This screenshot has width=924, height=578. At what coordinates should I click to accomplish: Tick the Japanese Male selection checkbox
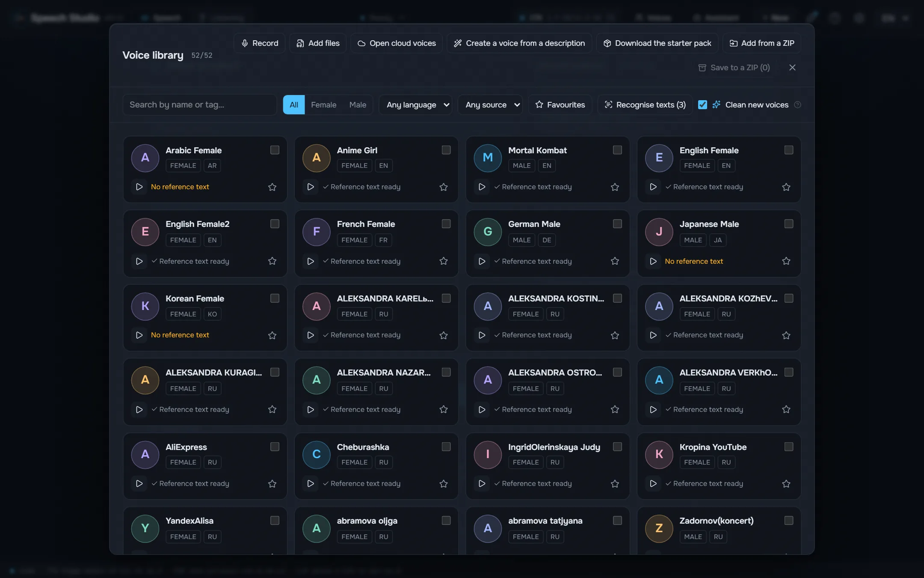[789, 224]
